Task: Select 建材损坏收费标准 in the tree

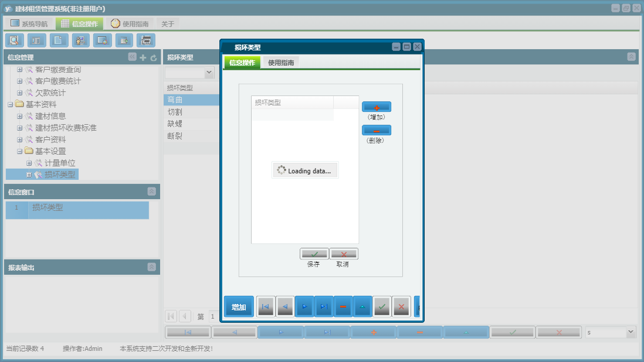Action: click(66, 128)
